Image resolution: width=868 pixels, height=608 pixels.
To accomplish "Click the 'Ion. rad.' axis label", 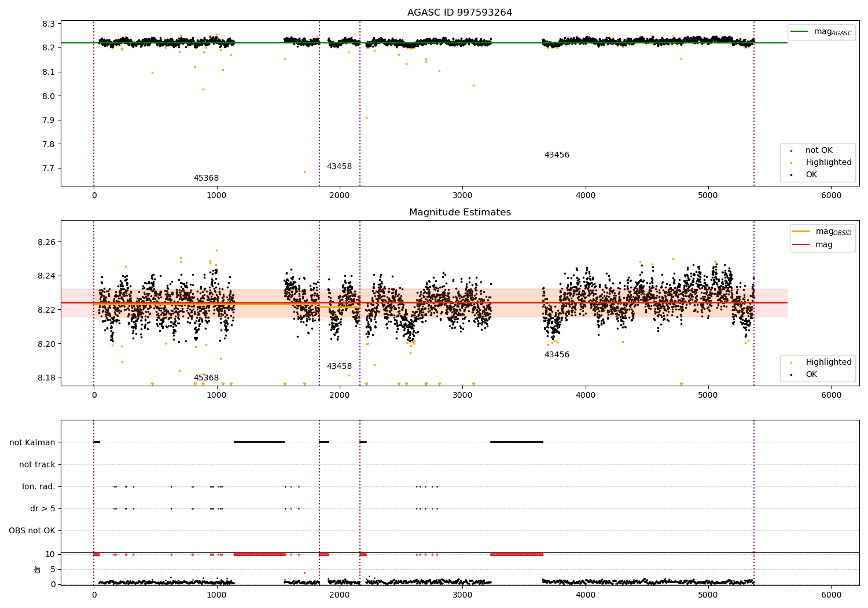I will pyautogui.click(x=39, y=487).
